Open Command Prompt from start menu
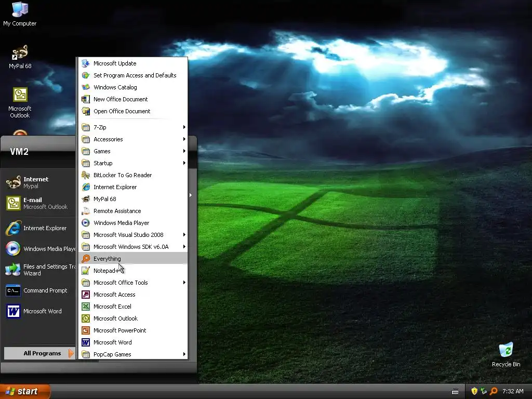This screenshot has height=399, width=532. (39, 290)
